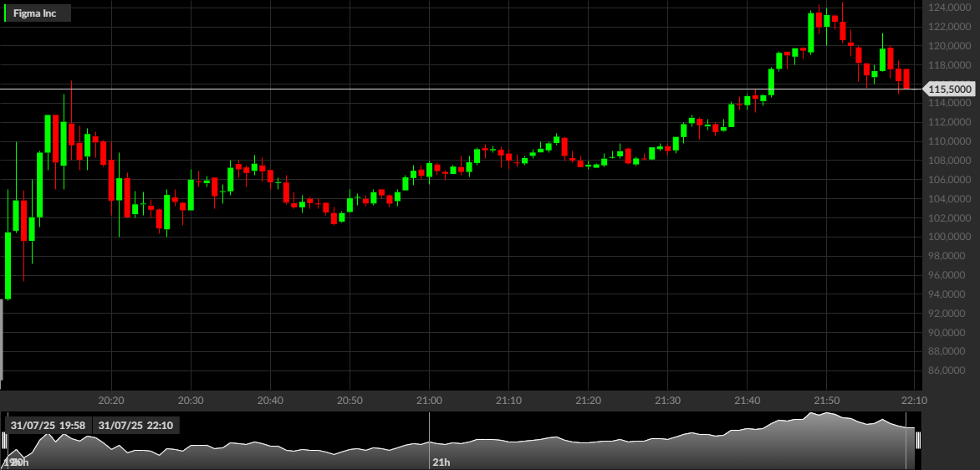Click the 108,0000 price axis label
This screenshot has height=470, width=980.
[x=949, y=161]
